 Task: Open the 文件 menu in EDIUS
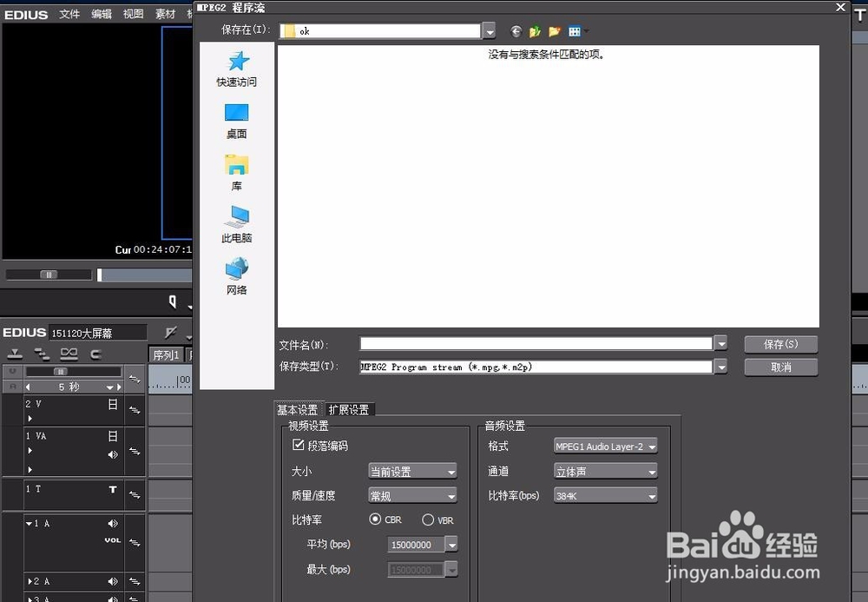pos(69,14)
